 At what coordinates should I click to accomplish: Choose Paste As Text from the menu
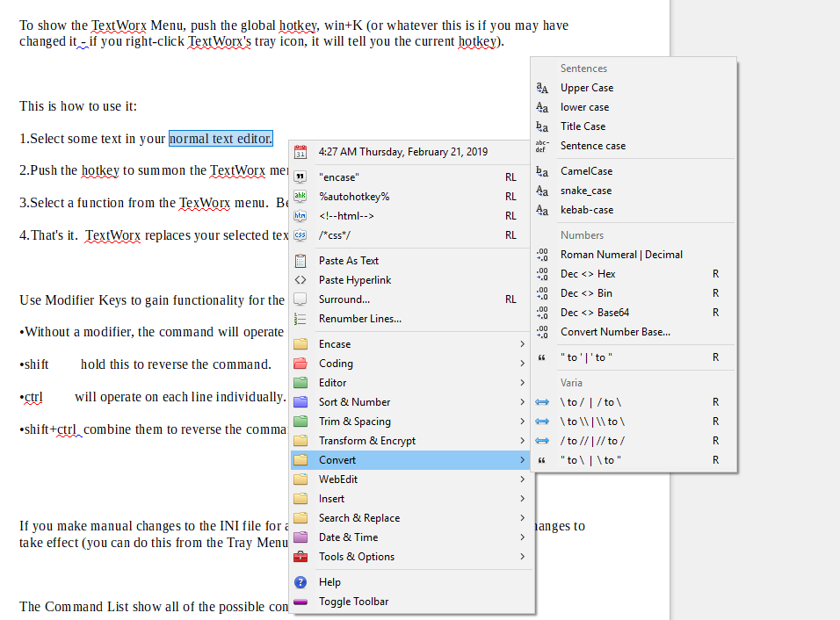tap(410, 261)
